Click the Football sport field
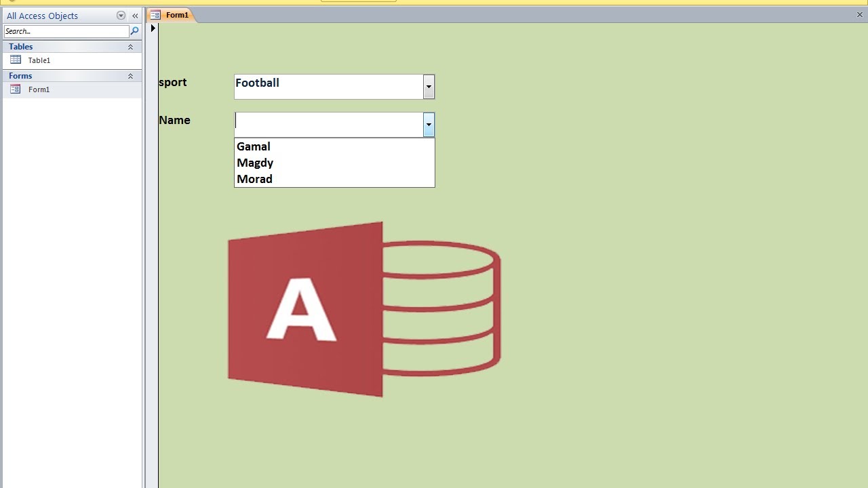Image resolution: width=868 pixels, height=488 pixels. click(x=329, y=87)
